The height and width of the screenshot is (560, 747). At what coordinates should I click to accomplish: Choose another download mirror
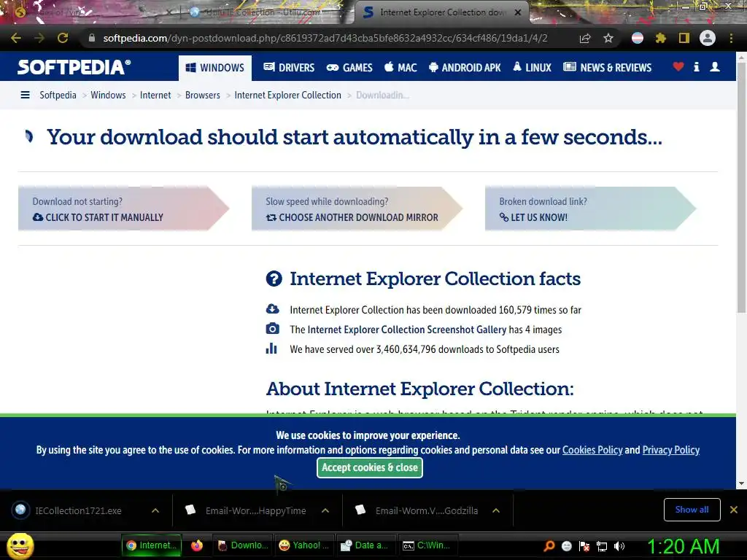357,209
